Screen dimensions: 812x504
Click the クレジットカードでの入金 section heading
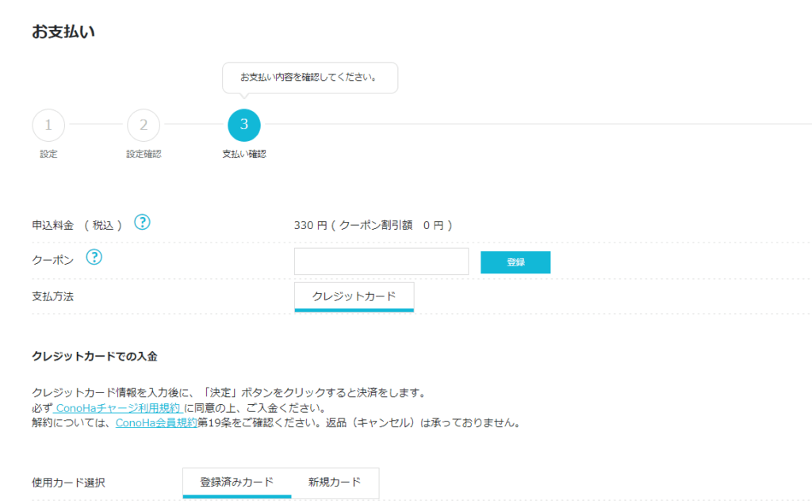[94, 357]
